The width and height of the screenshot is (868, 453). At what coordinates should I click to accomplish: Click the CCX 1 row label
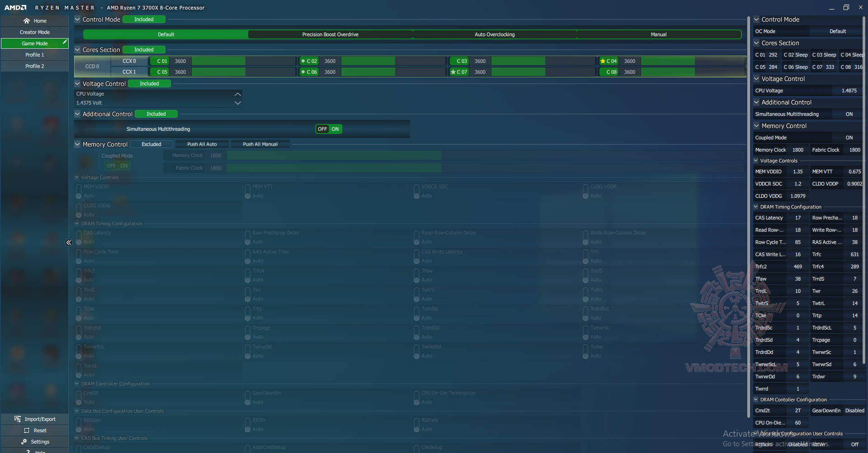tap(129, 72)
